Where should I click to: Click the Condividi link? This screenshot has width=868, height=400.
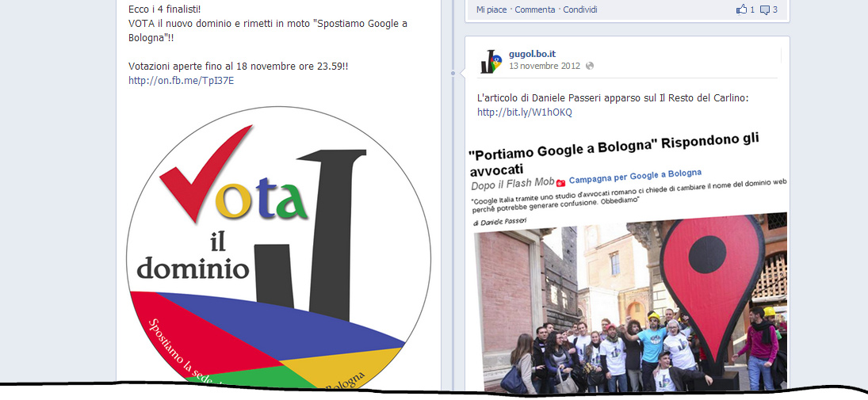point(580,10)
